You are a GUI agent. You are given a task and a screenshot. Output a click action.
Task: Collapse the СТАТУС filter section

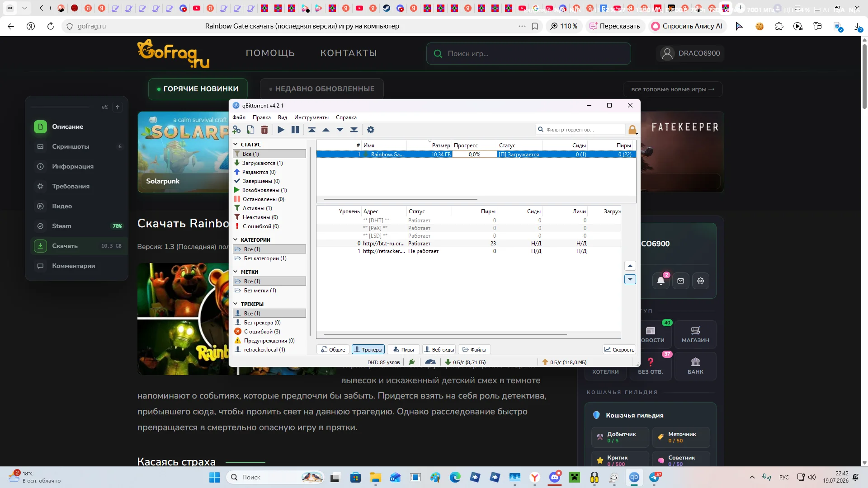pyautogui.click(x=236, y=145)
